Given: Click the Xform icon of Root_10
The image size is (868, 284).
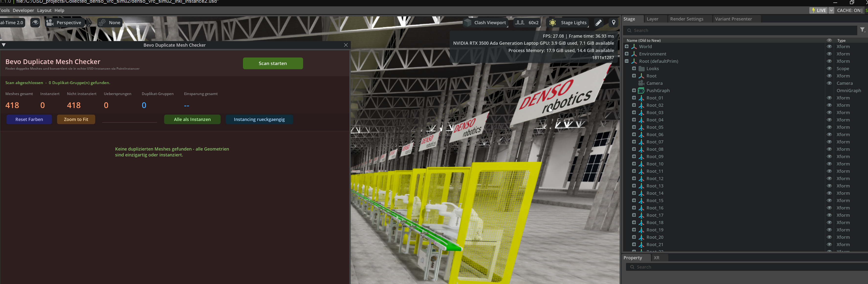Looking at the screenshot, I should [641, 164].
